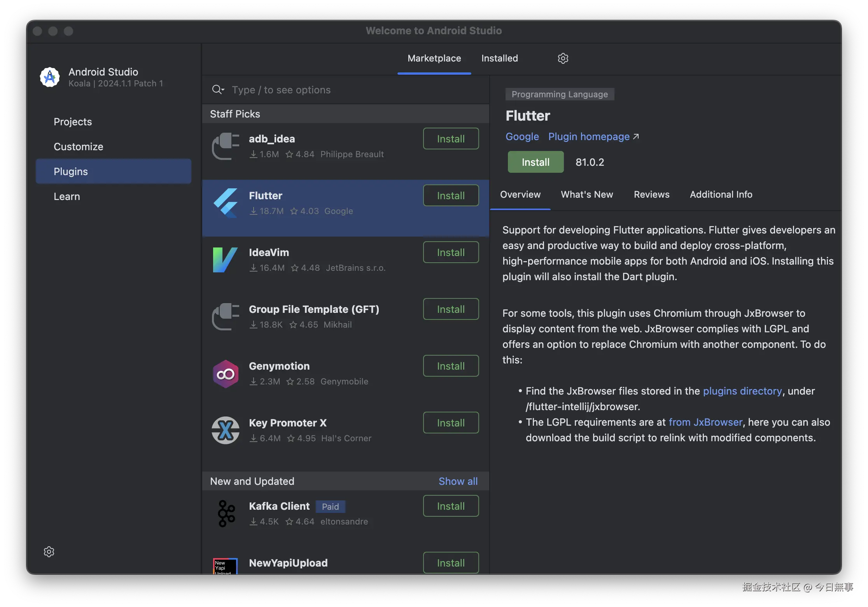
Task: Open the settings gear at bottom-left
Action: [49, 551]
